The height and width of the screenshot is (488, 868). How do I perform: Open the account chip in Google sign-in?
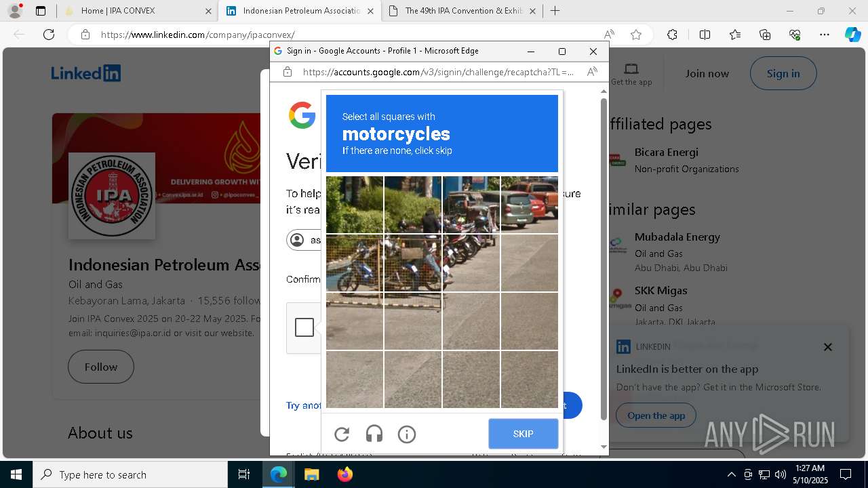tap(304, 240)
